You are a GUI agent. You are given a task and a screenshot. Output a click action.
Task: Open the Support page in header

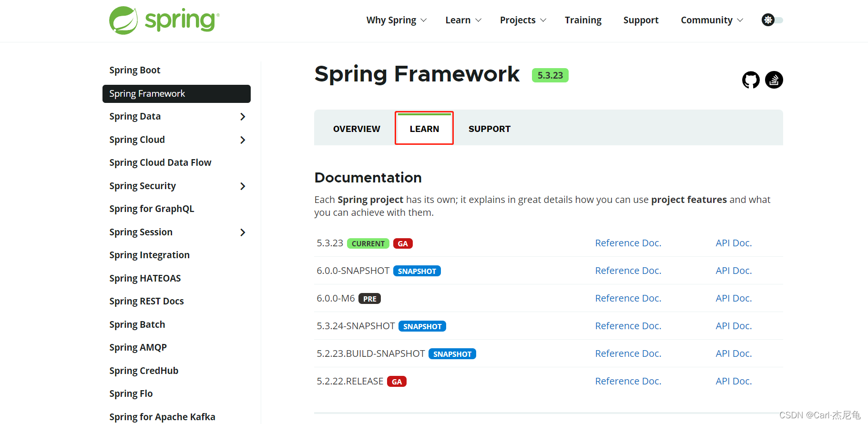point(641,20)
